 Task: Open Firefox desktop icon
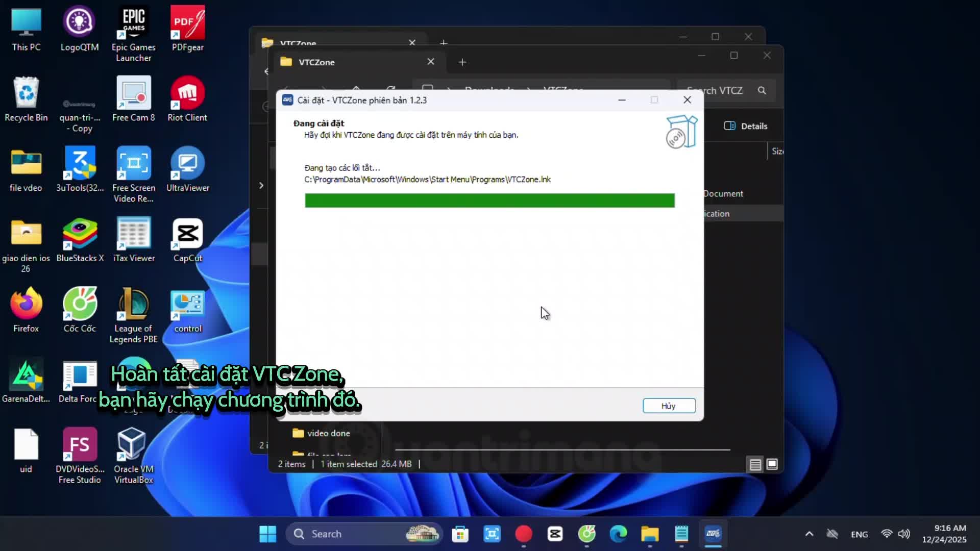click(26, 310)
